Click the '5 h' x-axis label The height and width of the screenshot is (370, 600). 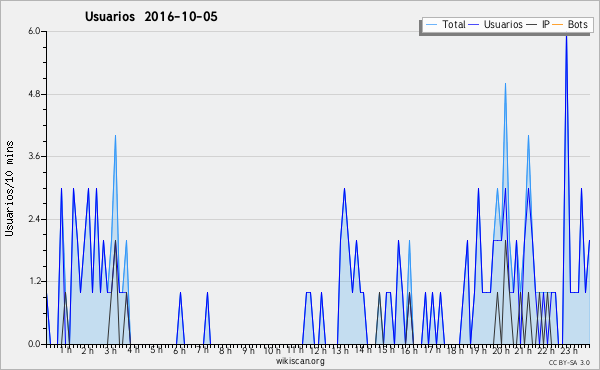pos(156,350)
